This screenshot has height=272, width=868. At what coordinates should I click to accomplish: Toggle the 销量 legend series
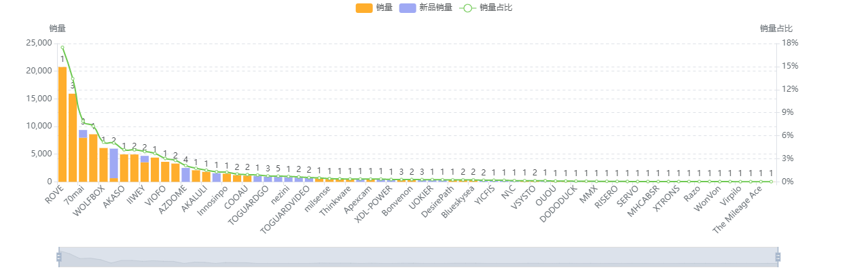[384, 7]
